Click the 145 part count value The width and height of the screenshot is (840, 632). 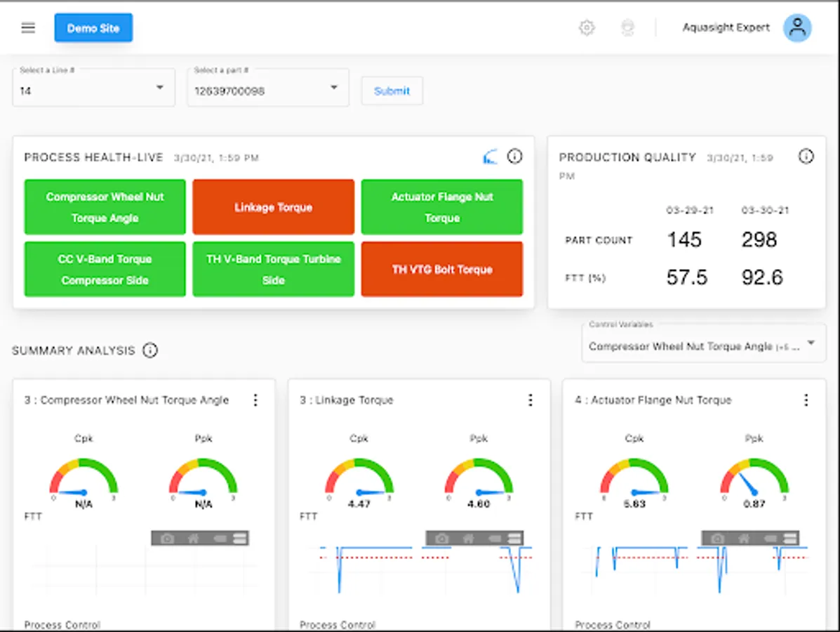click(x=684, y=239)
